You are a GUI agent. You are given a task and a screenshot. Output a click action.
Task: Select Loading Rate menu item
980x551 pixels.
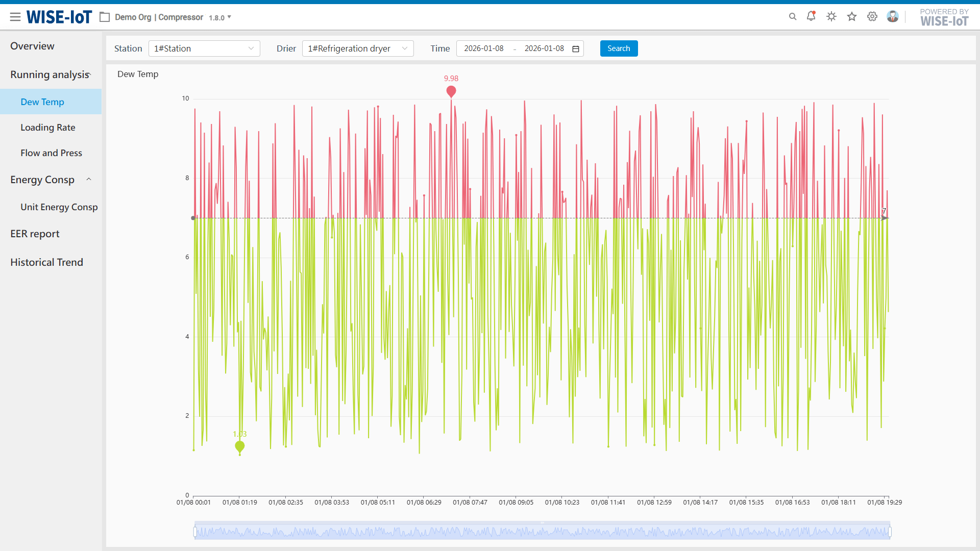coord(48,128)
